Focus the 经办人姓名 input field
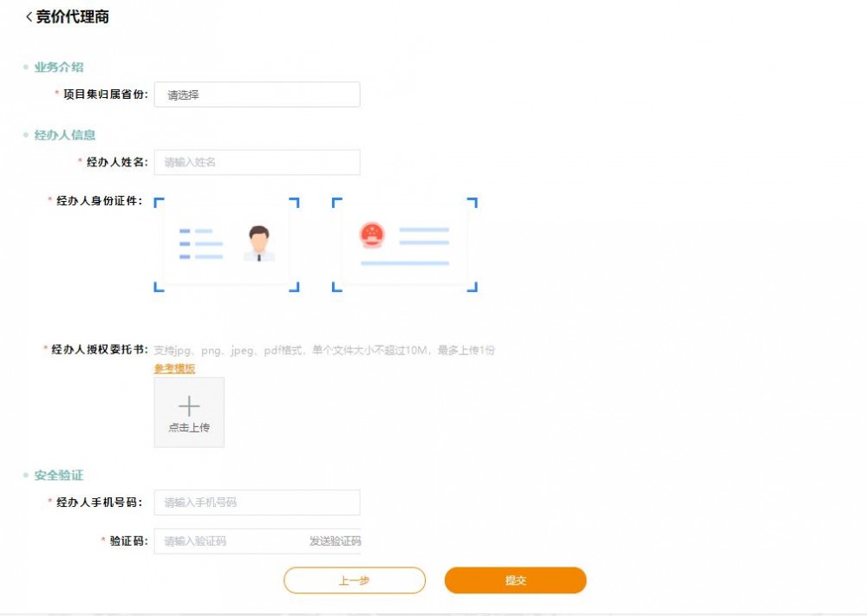This screenshot has width=867, height=616. [257, 162]
